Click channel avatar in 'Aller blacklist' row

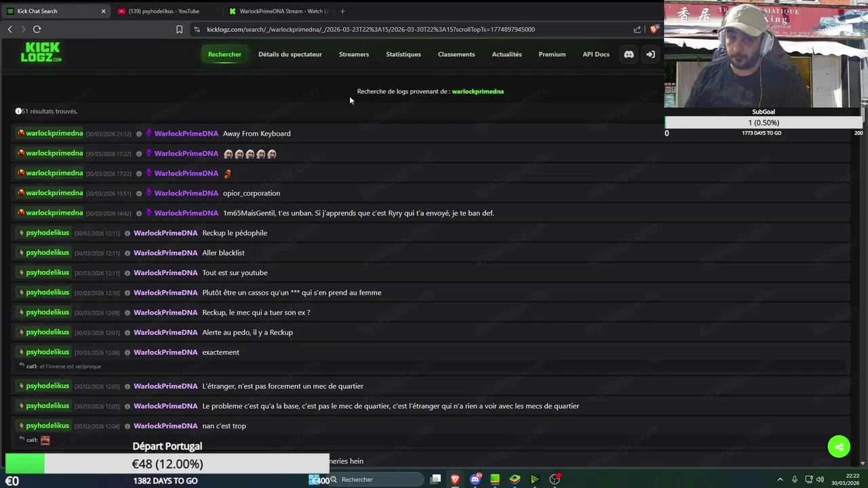pyautogui.click(x=21, y=253)
